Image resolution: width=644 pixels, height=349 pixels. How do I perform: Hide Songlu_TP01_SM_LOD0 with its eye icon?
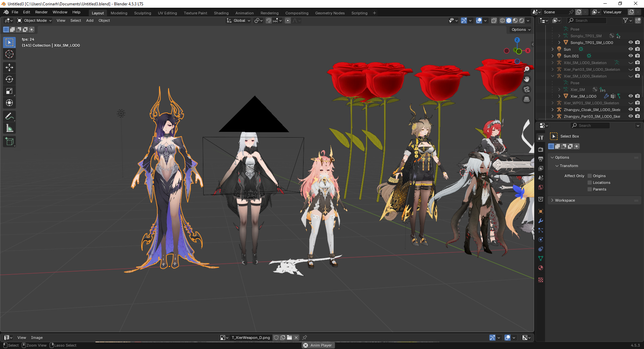(631, 43)
